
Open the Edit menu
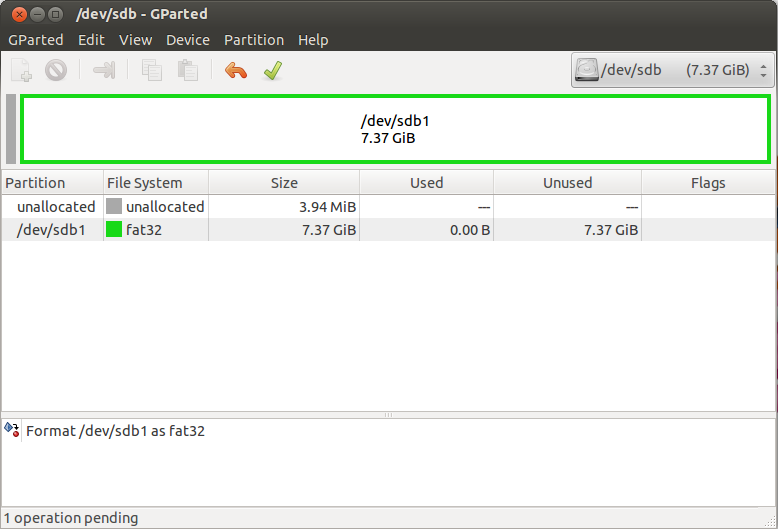pos(91,40)
